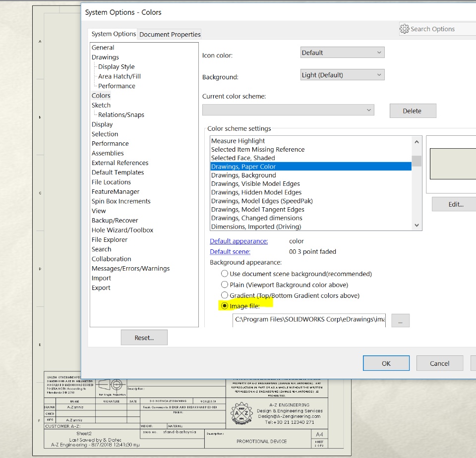Expand the Current color scheme combo box
Viewport: 476px width, 458px height.
click(x=288, y=110)
